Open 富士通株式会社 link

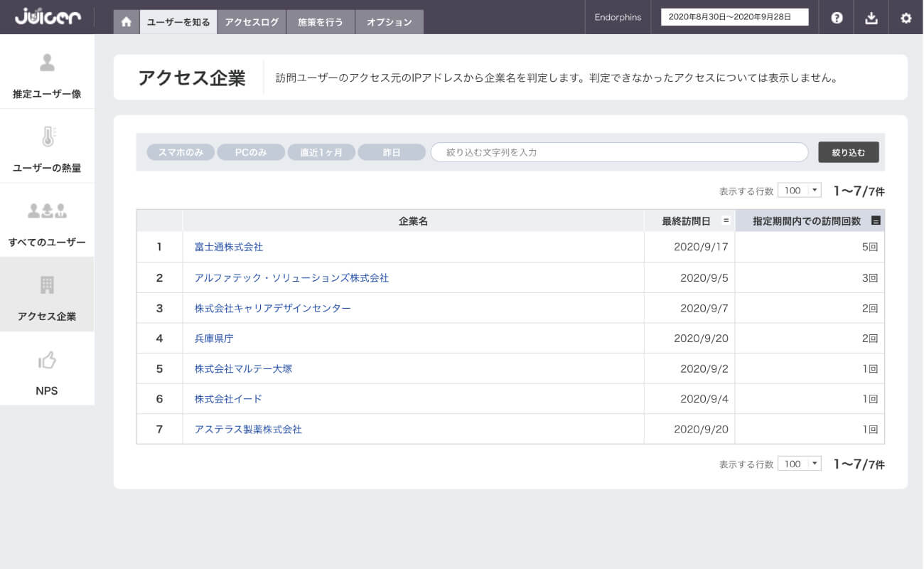(229, 247)
